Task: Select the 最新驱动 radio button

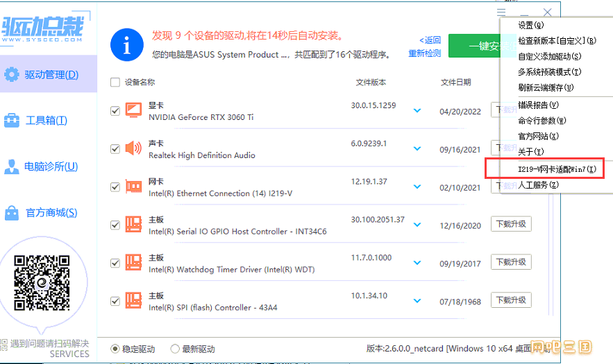Action: [x=175, y=348]
